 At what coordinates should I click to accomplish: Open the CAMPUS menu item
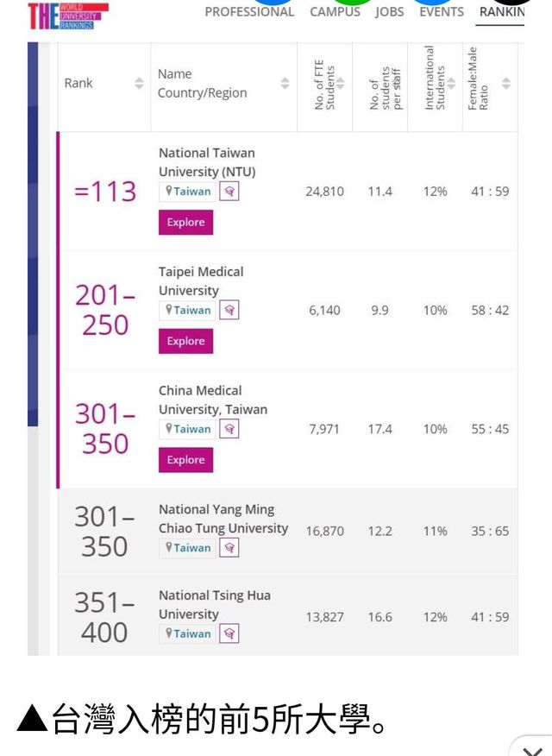tap(335, 12)
